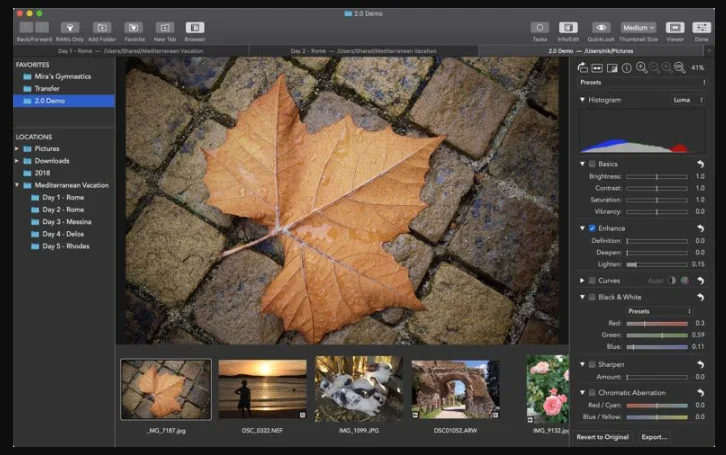Enable the Sharpen checkbox
726x455 pixels.
point(592,364)
